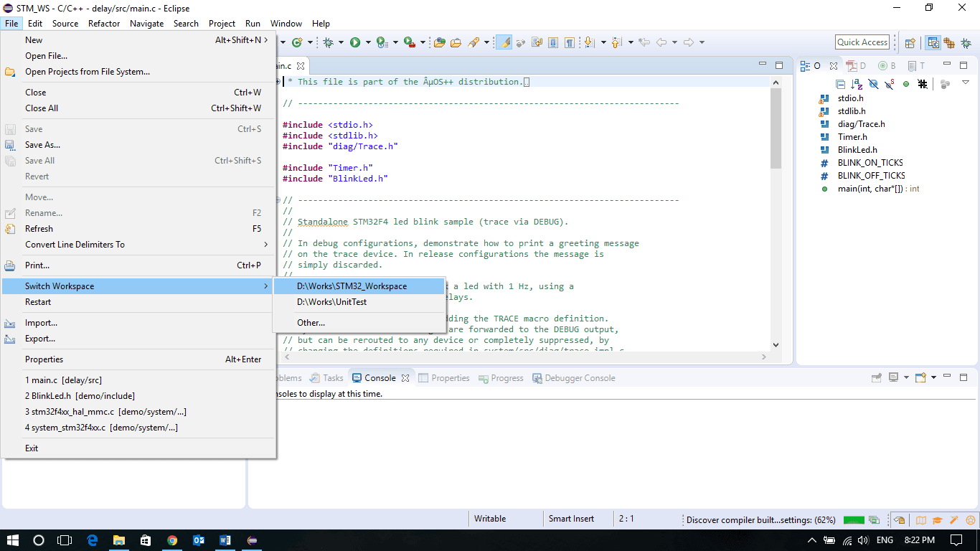Screen dimensions: 980x551
Task: Expand the New submenu in File menu
Action: click(138, 40)
